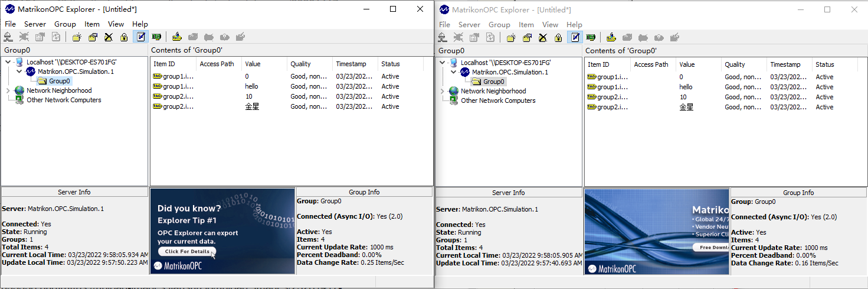Collapse Matrikon.OPC.Simulation.1 node in left window tree
Viewport: 868px width, 289px height.
point(19,72)
